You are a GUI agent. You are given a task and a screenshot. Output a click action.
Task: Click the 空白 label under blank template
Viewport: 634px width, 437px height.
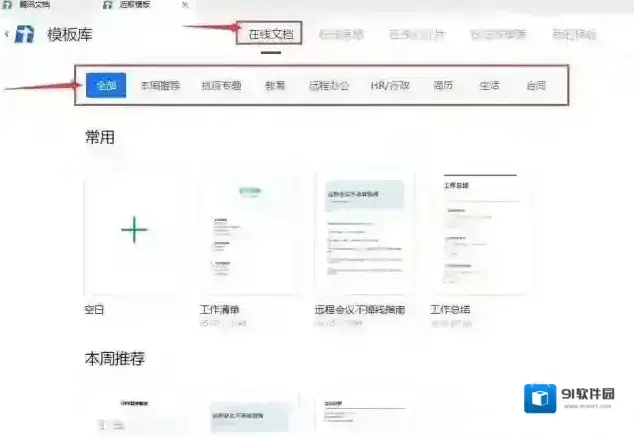pyautogui.click(x=95, y=310)
